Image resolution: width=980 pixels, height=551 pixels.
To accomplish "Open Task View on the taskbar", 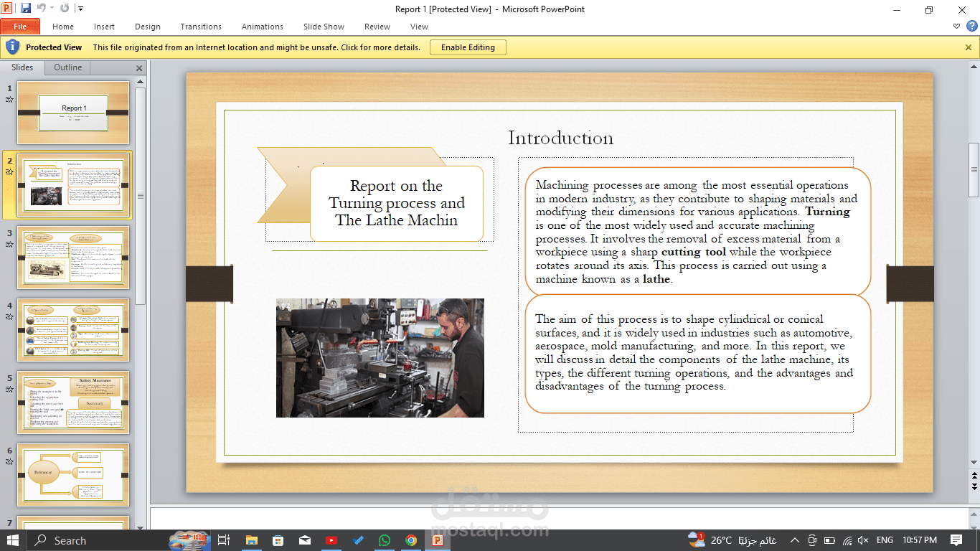I will click(x=223, y=540).
